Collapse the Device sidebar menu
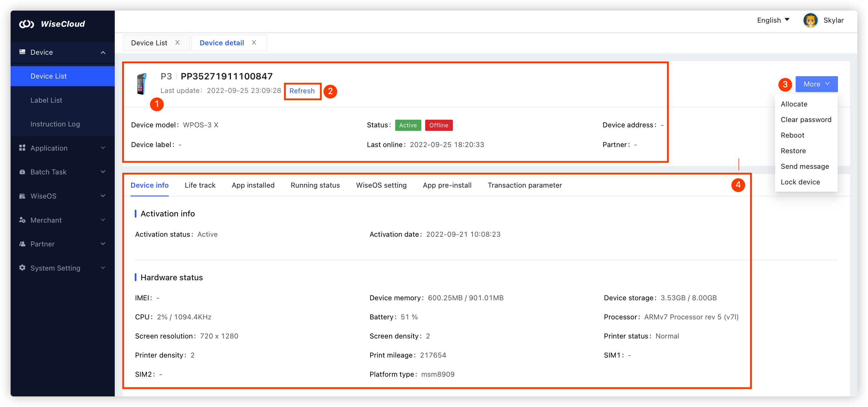The width and height of the screenshot is (868, 407). point(103,52)
